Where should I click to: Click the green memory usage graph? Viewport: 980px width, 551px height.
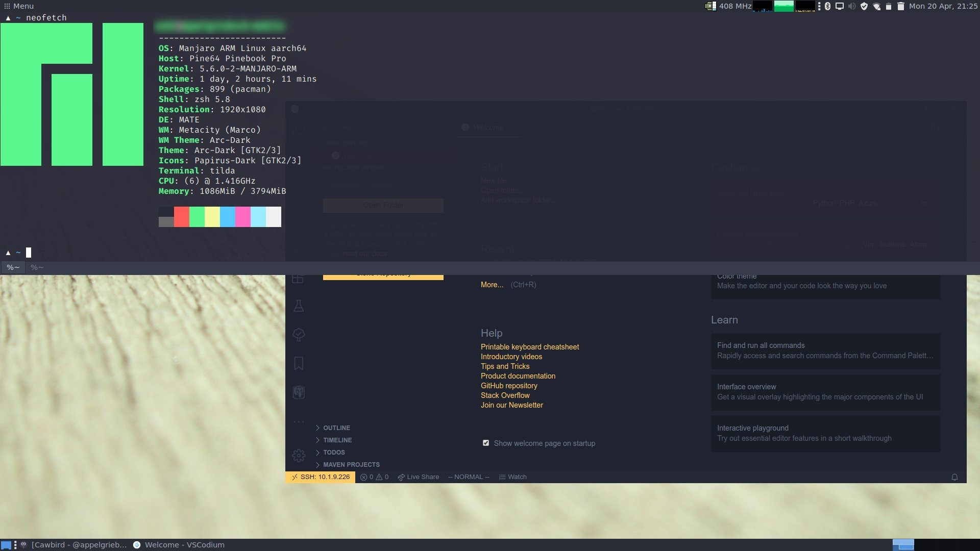coord(784,6)
